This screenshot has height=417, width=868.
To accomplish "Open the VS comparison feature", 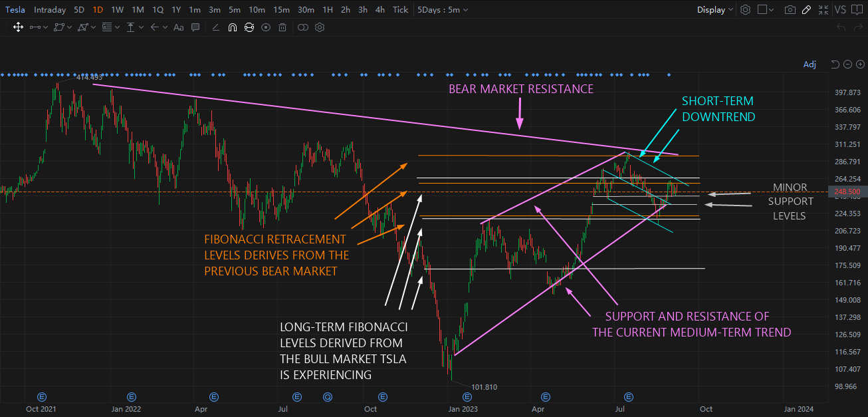I will pyautogui.click(x=840, y=10).
